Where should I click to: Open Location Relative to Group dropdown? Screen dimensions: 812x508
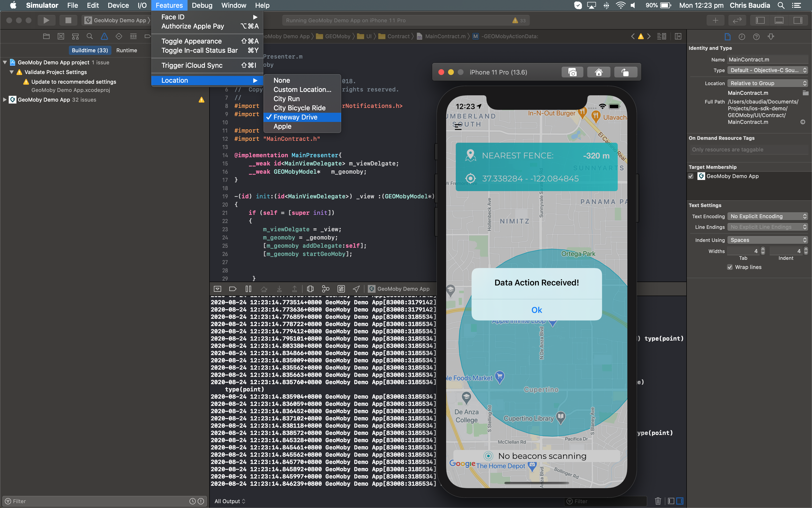(768, 83)
